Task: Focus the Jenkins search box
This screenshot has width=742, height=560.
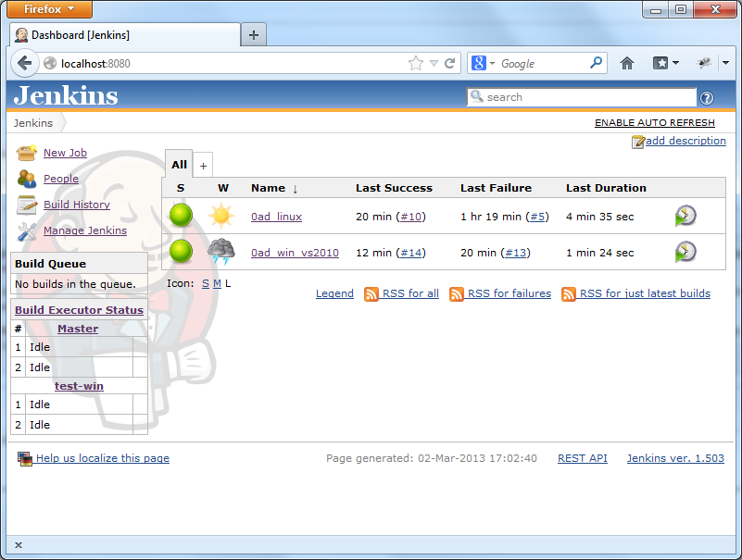Action: [x=582, y=97]
